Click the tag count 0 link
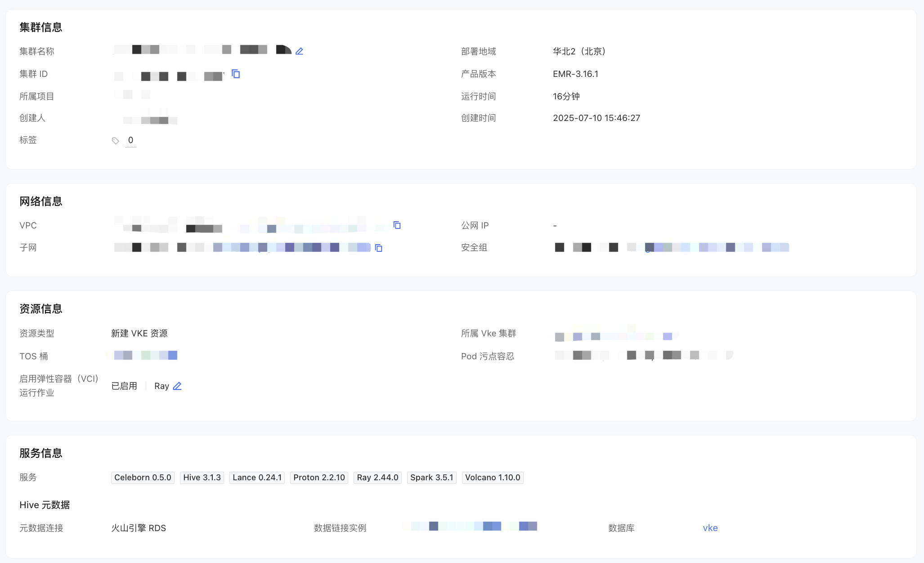Screen dimensions: 924x563 pyautogui.click(x=130, y=140)
